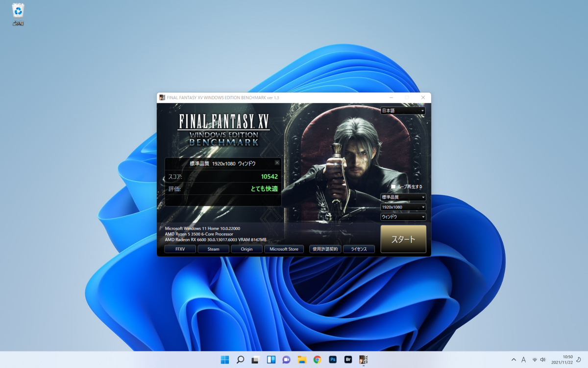Click the AMD Ryzen 5 3500 line
The height and width of the screenshot is (368, 588).
click(x=199, y=234)
